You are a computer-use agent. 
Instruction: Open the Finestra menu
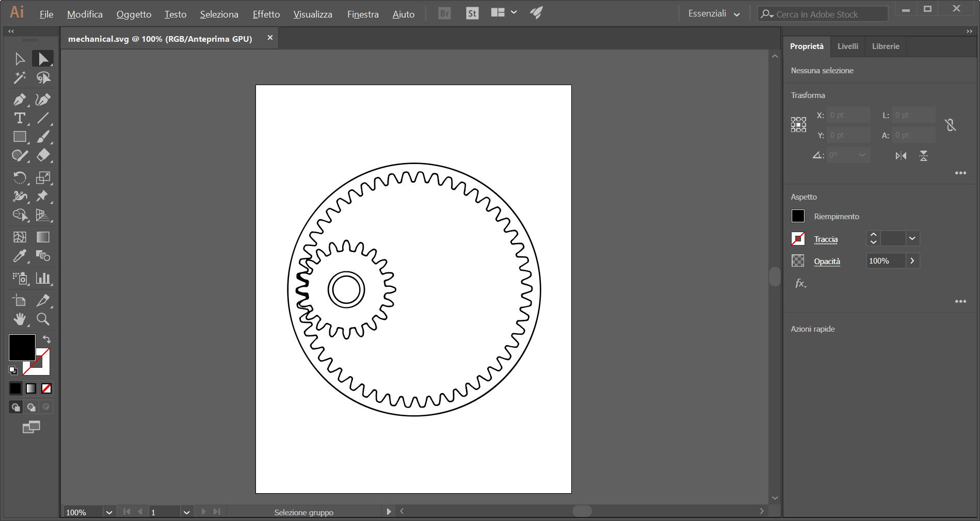click(363, 14)
